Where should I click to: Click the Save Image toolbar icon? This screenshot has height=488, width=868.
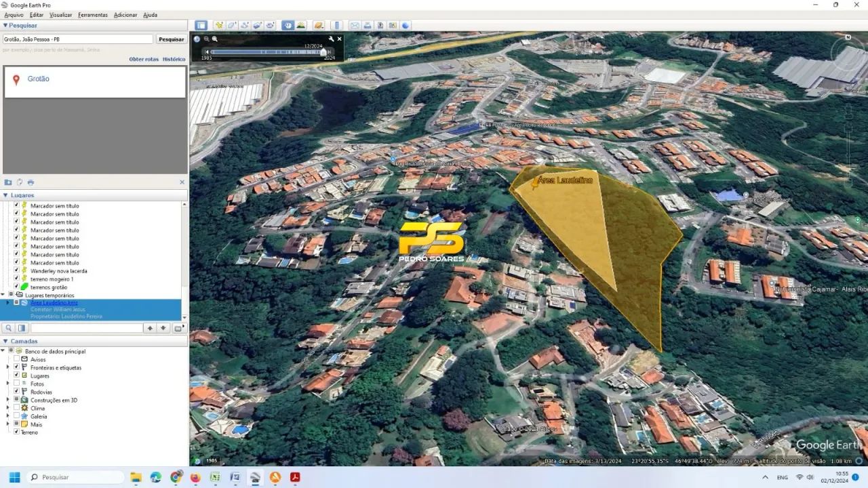380,25
